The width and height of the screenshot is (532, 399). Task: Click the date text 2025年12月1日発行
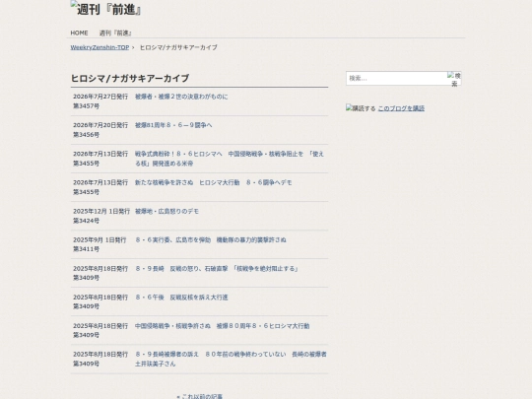click(101, 211)
